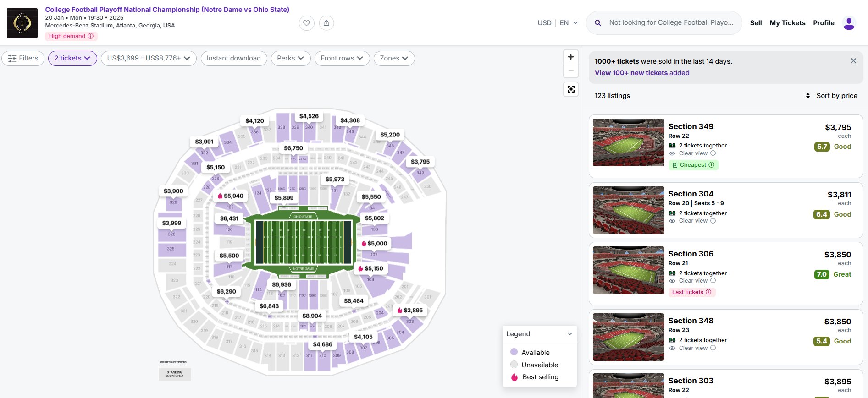Toggle the Instant download filter
868x398 pixels.
234,58
